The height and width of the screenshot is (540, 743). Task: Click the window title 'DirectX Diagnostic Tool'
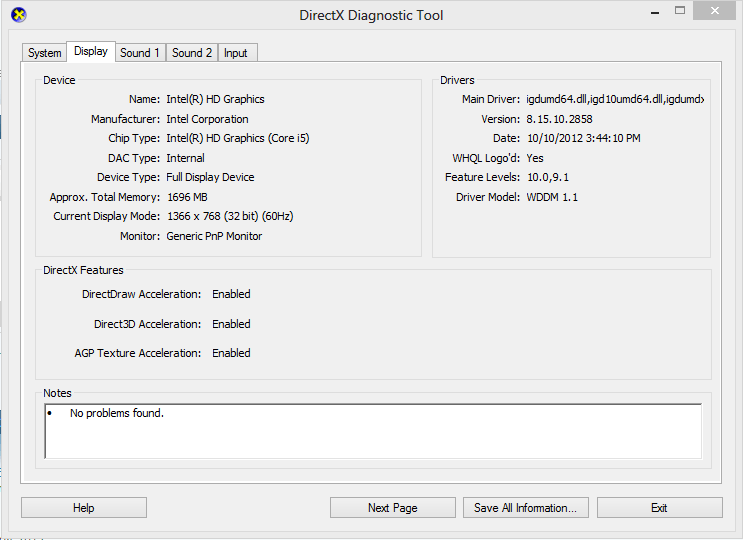pos(371,15)
